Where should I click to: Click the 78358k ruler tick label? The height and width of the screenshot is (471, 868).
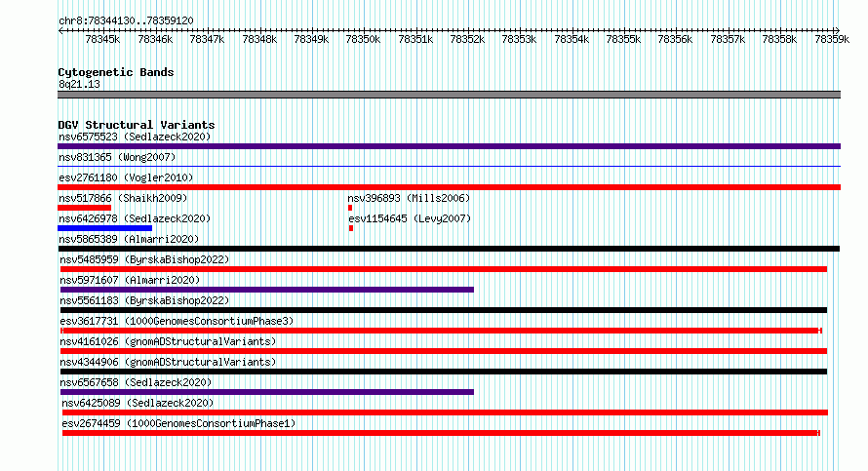tap(779, 39)
